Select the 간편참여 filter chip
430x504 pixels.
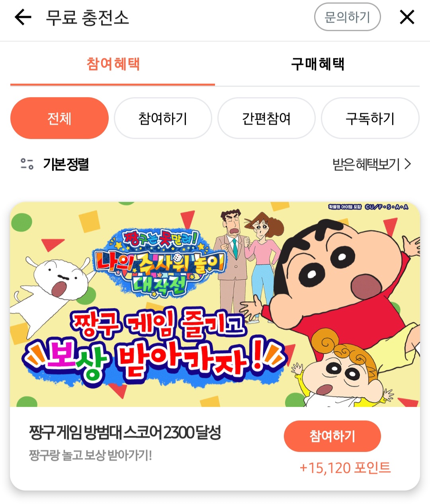pos(266,118)
